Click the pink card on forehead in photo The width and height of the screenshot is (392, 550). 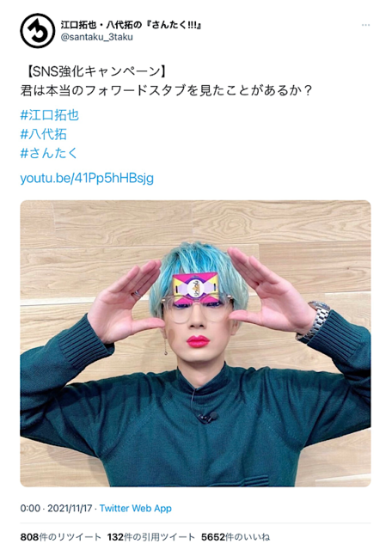tap(195, 288)
